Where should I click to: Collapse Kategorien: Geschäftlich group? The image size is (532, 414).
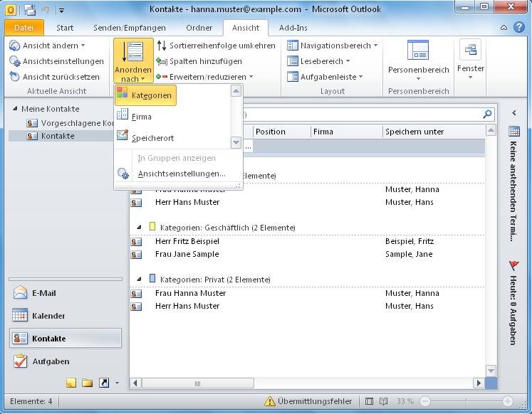[x=139, y=228]
